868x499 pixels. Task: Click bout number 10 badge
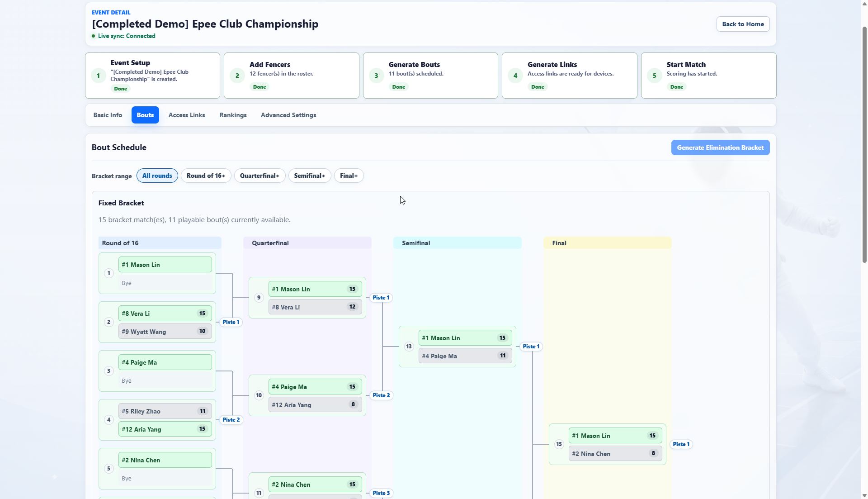[x=259, y=395]
